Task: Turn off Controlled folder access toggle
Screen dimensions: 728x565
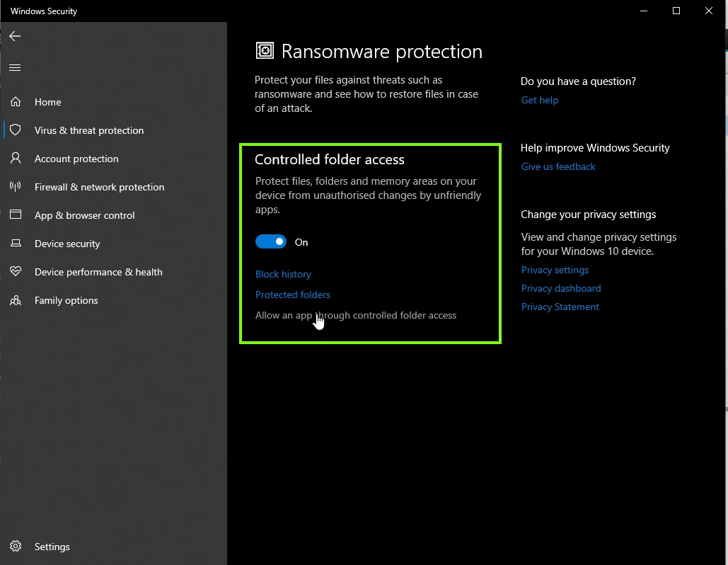Action: (271, 241)
